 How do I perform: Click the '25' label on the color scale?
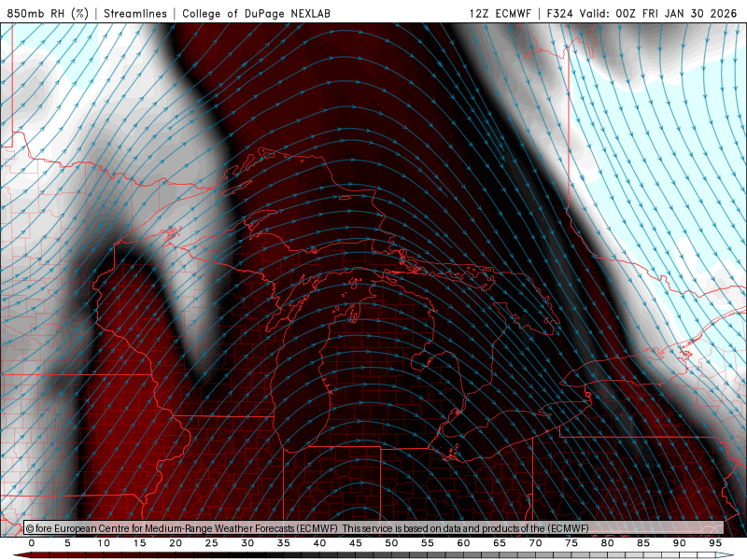212,543
